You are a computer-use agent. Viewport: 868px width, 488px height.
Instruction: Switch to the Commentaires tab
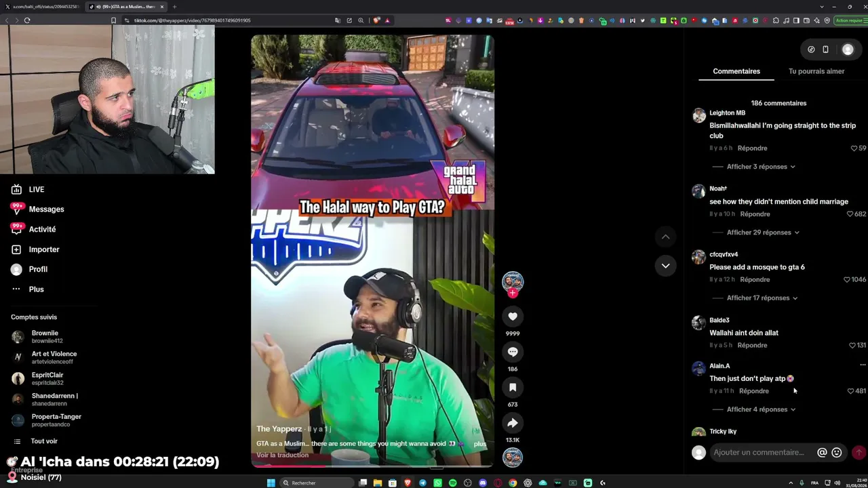(x=736, y=71)
